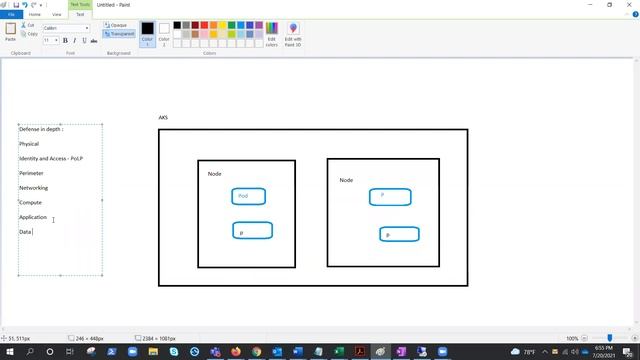Click the Paste button in Clipboard group
The width and height of the screenshot is (640, 360).
pos(11,32)
